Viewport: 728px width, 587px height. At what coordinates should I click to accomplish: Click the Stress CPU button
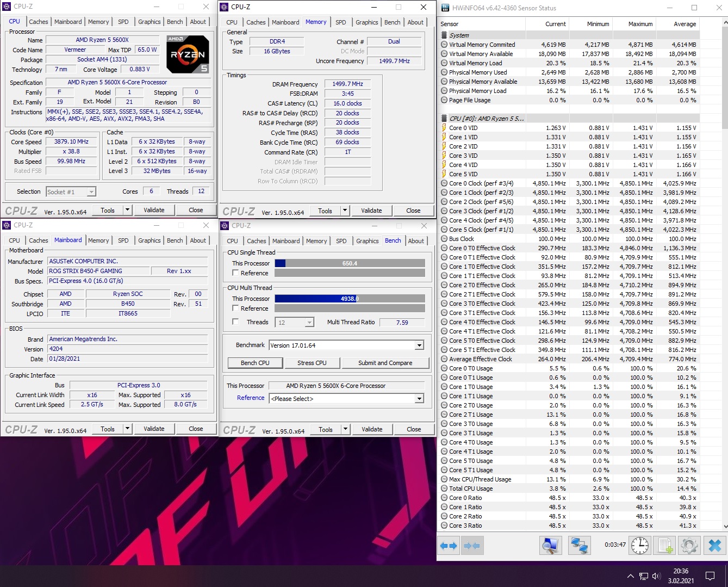[x=312, y=363]
